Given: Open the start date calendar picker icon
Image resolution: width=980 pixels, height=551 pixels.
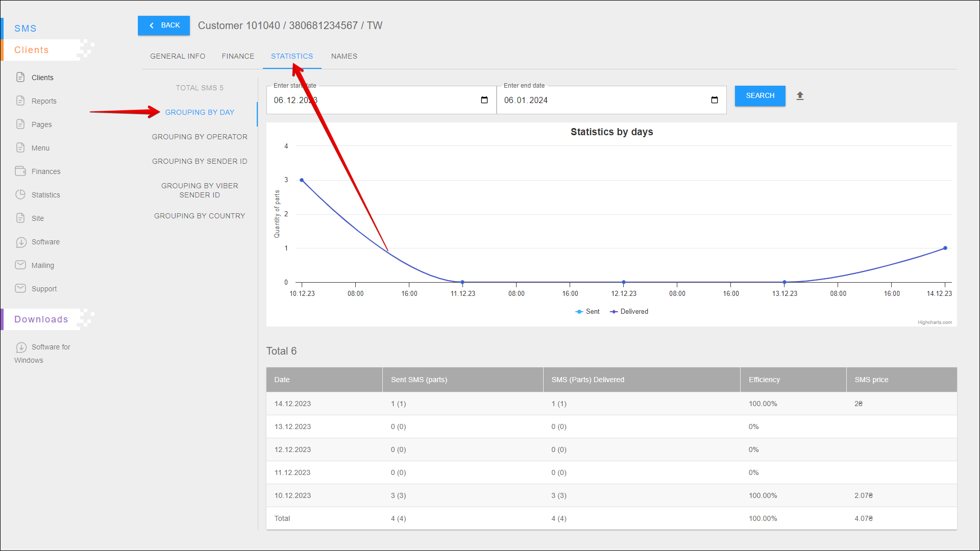Looking at the screenshot, I should pyautogui.click(x=484, y=100).
